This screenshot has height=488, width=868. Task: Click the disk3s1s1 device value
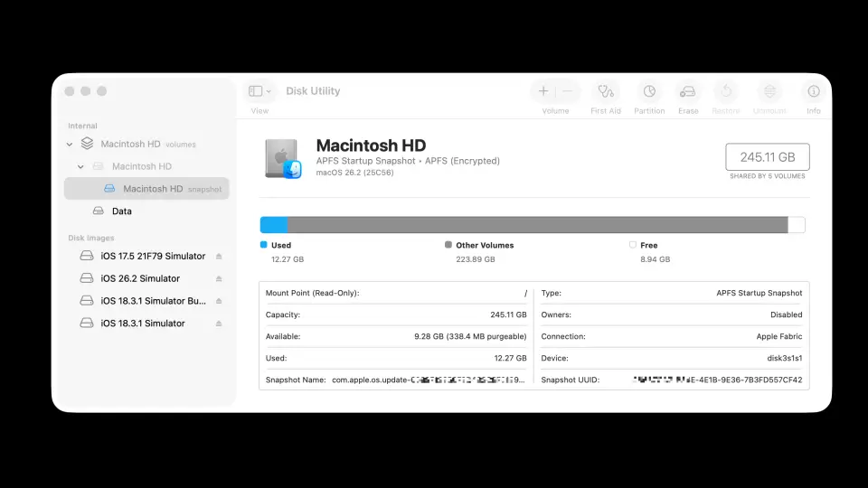(785, 358)
